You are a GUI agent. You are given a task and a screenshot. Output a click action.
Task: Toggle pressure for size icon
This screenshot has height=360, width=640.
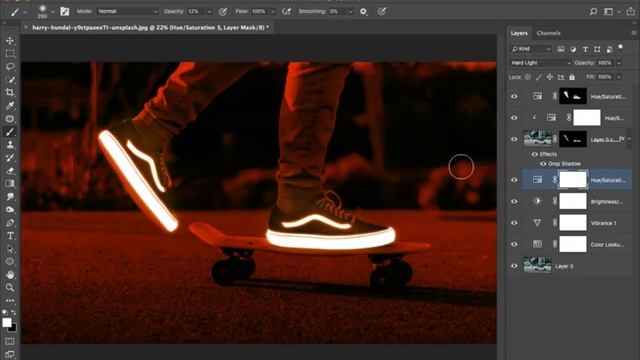382,11
